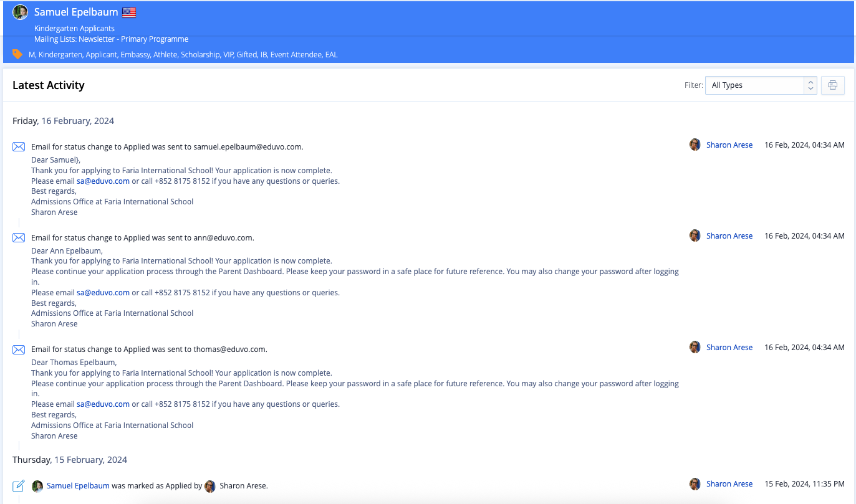This screenshot has height=504, width=856.
Task: Click envelope icon for ann@eduvo.com email
Action: tap(19, 238)
